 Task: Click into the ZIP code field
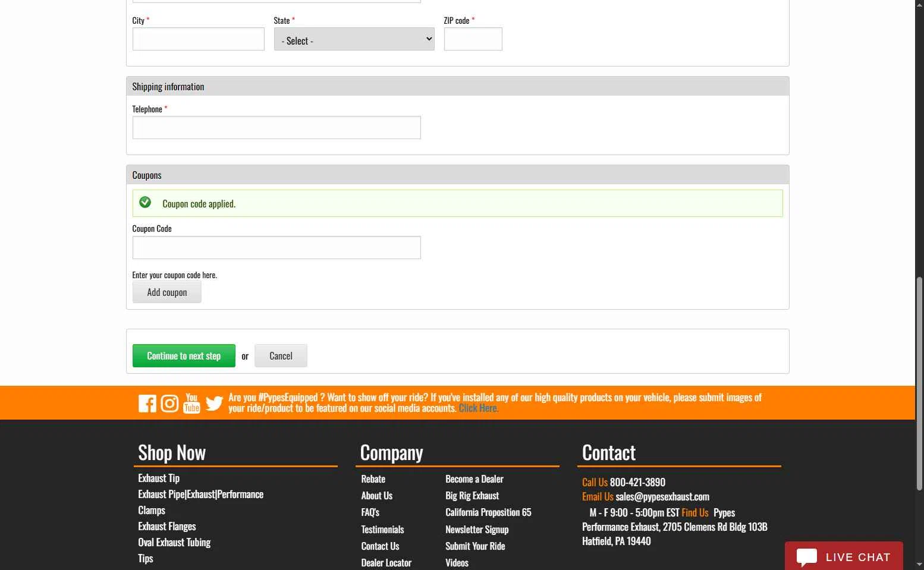[473, 39]
